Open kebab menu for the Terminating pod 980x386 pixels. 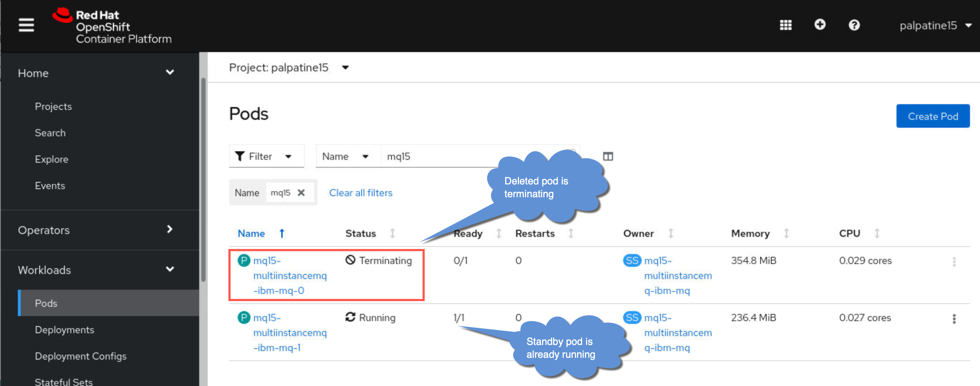[954, 261]
